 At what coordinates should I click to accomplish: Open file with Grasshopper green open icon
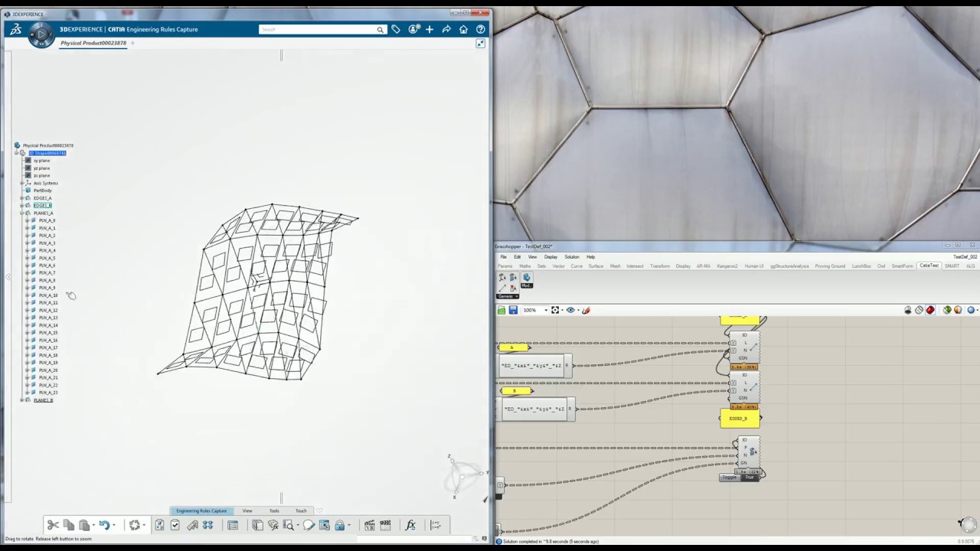501,310
